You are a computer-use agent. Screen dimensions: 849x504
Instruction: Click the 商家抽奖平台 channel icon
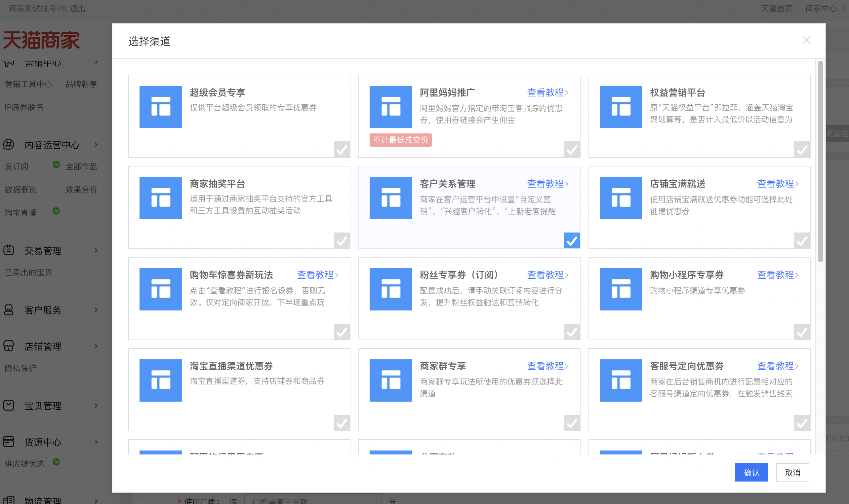(x=160, y=198)
